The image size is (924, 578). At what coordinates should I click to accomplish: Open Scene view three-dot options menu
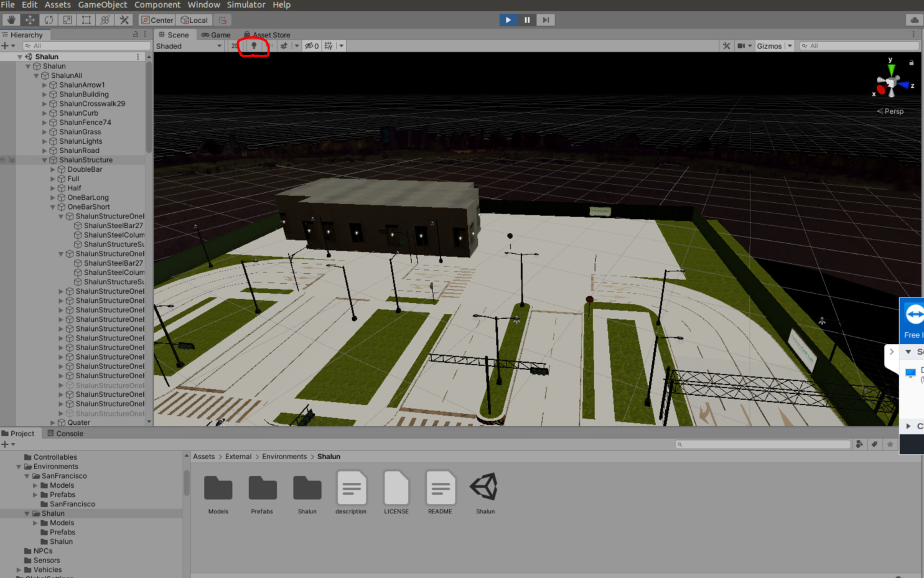pyautogui.click(x=914, y=35)
